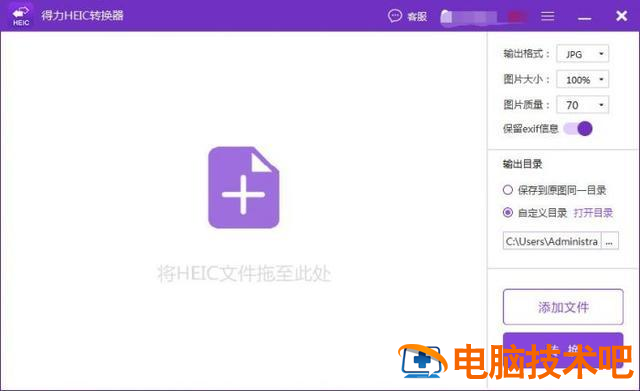
Task: Click the 得力HEIC转换器 title text
Action: pyautogui.click(x=82, y=16)
